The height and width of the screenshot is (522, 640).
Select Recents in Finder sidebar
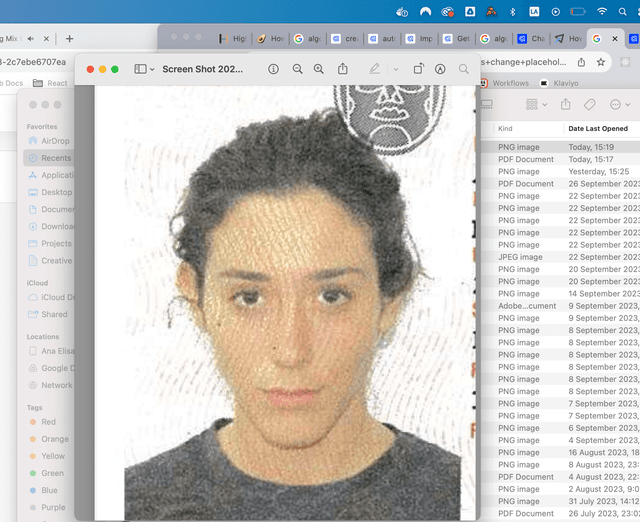[x=50, y=158]
